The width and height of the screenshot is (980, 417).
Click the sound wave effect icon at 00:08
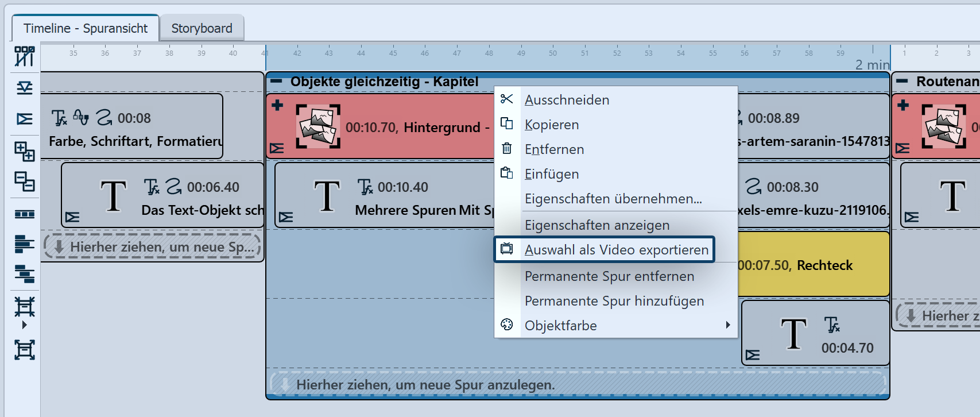(x=81, y=118)
